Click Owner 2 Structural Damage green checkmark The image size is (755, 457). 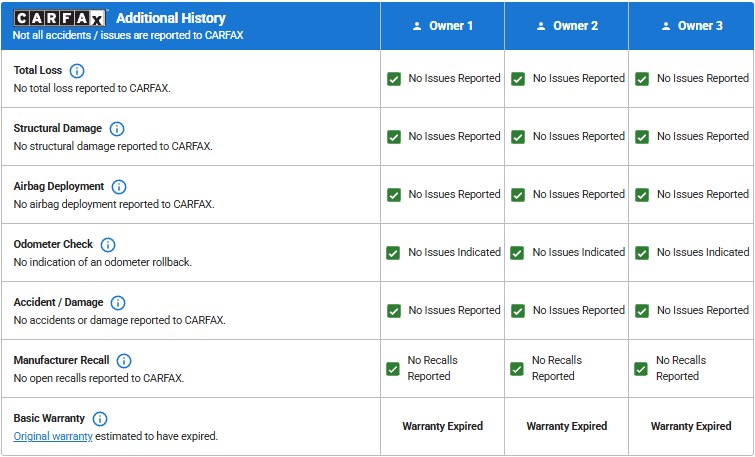tap(518, 137)
